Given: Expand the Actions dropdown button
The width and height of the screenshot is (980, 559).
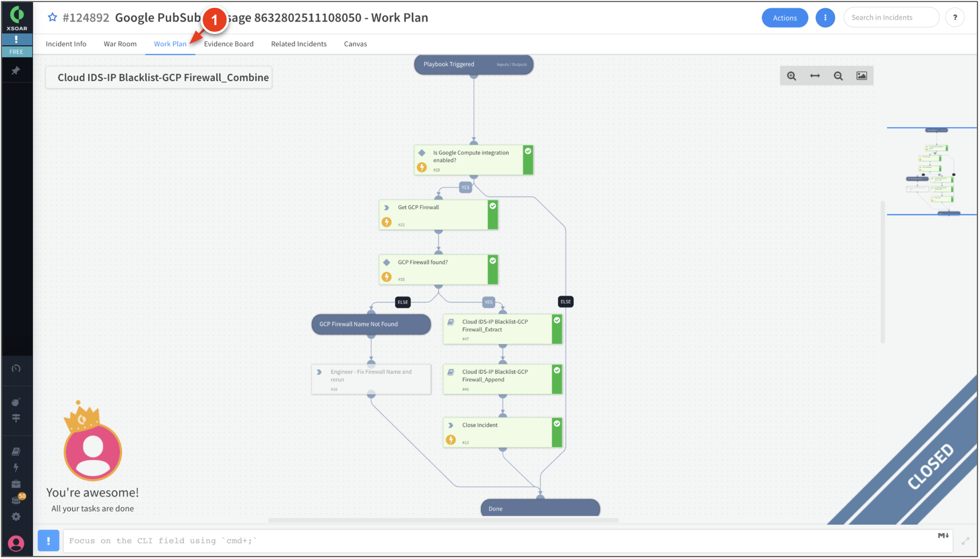Looking at the screenshot, I should [785, 18].
